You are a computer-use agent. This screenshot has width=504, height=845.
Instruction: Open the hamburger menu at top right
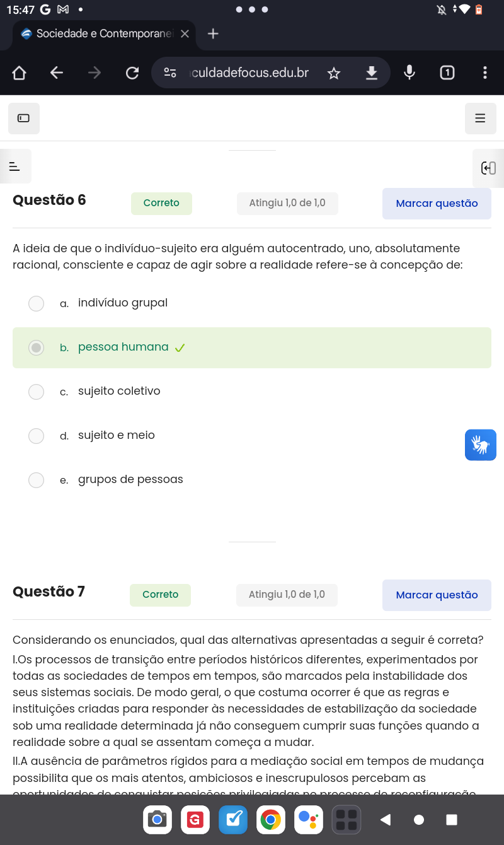click(x=480, y=118)
